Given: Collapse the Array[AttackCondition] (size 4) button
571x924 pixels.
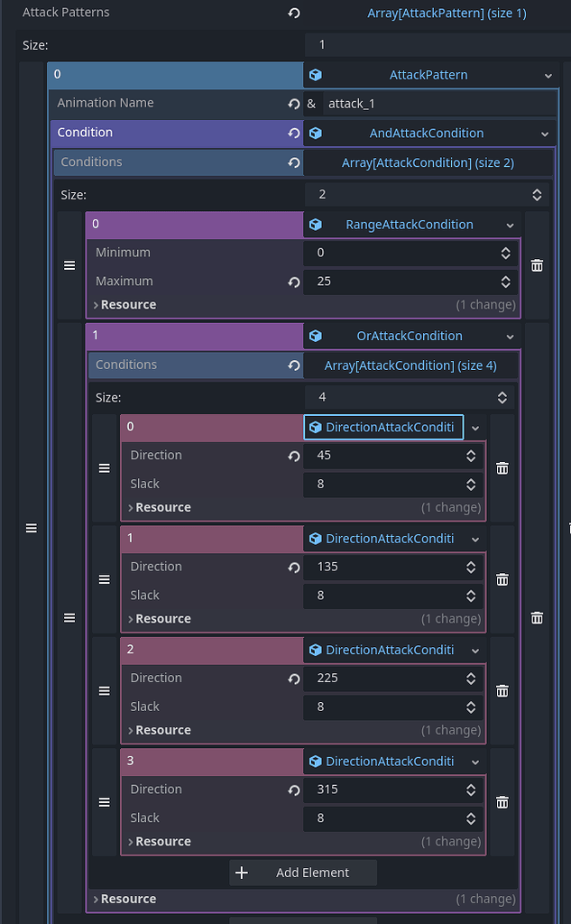Looking at the screenshot, I should pyautogui.click(x=410, y=365).
